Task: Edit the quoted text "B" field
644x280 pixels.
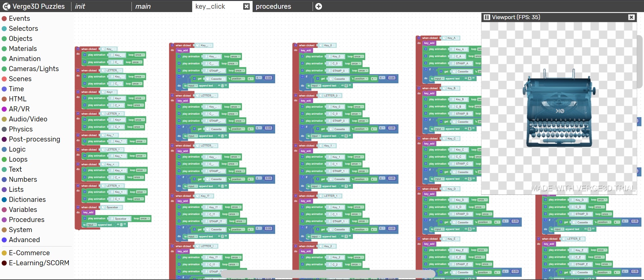Action: click(x=470, y=129)
